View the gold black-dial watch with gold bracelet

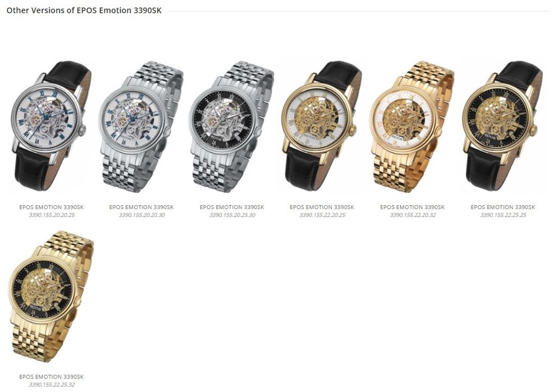coord(51,296)
